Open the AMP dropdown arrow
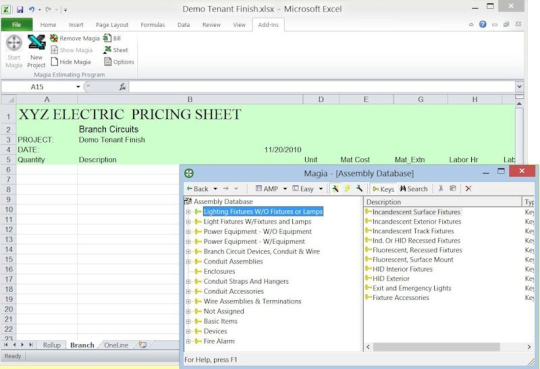Viewport: 540px width, 369px height. (x=285, y=189)
